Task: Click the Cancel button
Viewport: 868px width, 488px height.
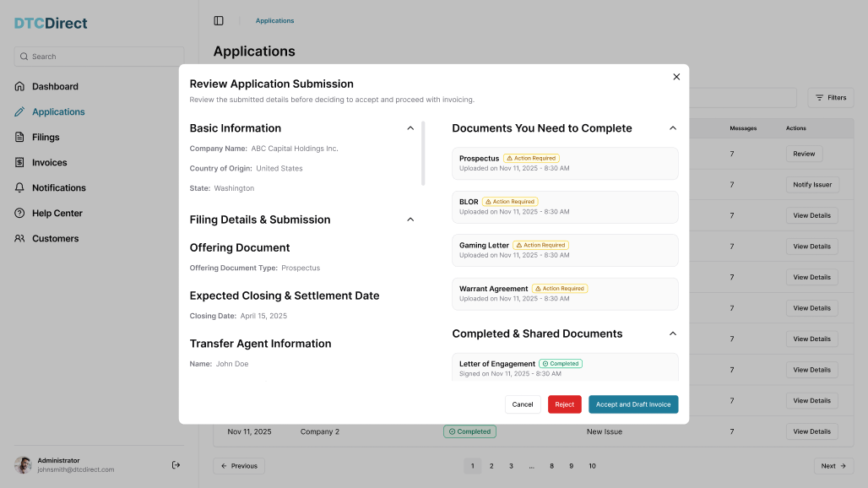Action: 523,404
